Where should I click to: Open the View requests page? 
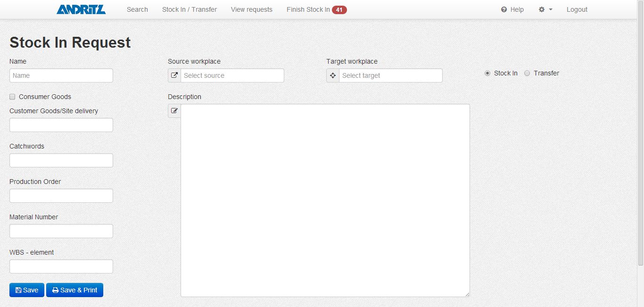coord(252,9)
